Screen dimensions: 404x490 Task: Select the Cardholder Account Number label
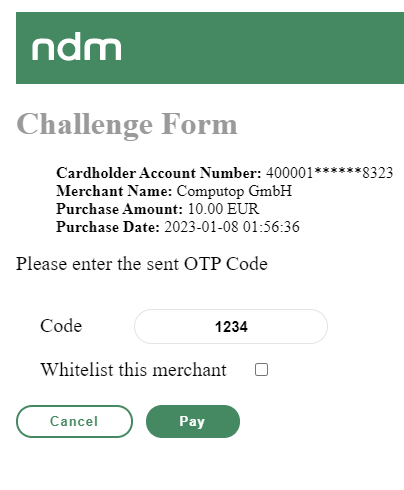click(x=159, y=173)
